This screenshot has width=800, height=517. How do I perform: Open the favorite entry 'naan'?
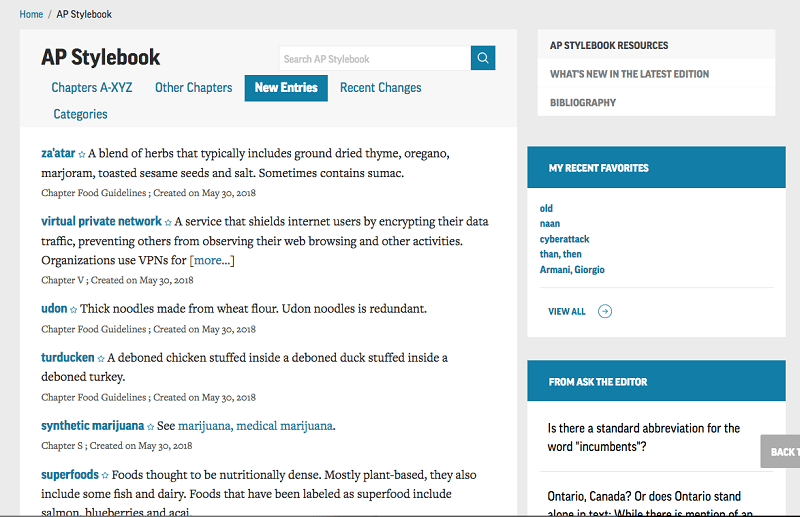[549, 224]
